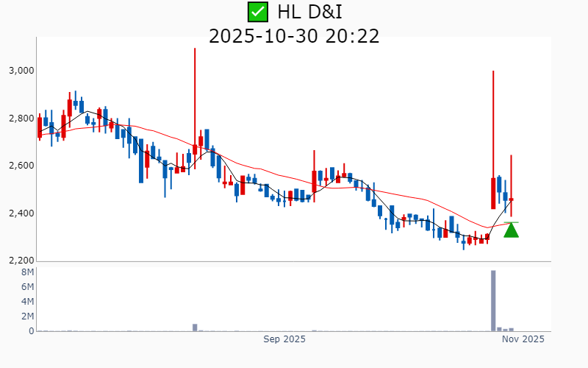Click the 3,000 price axis label
The image size is (588, 368).
point(20,71)
